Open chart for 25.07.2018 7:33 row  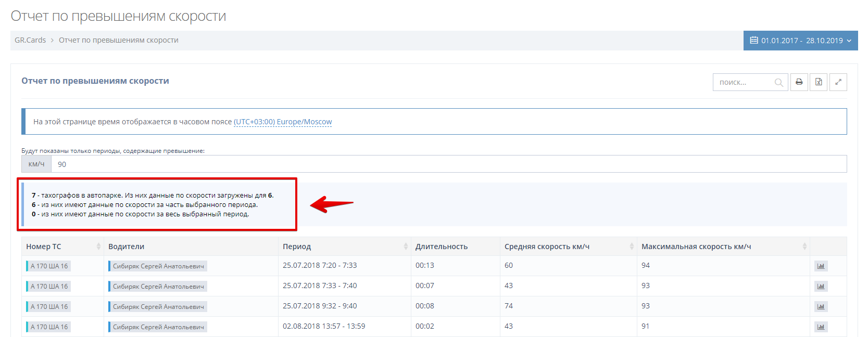(821, 287)
